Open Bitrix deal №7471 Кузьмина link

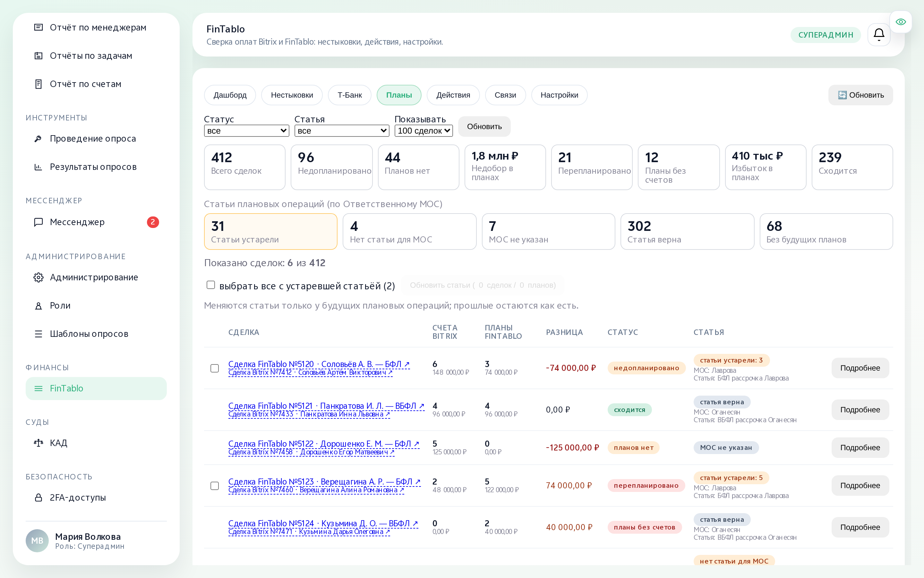[309, 531]
